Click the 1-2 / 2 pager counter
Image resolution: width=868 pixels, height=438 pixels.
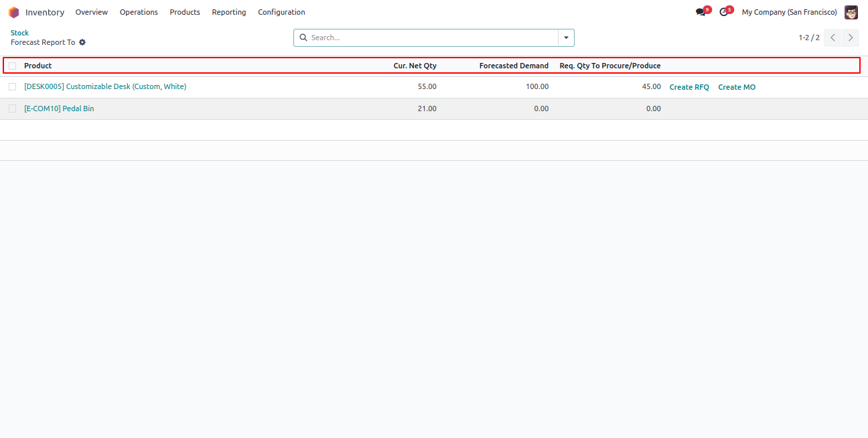point(809,38)
